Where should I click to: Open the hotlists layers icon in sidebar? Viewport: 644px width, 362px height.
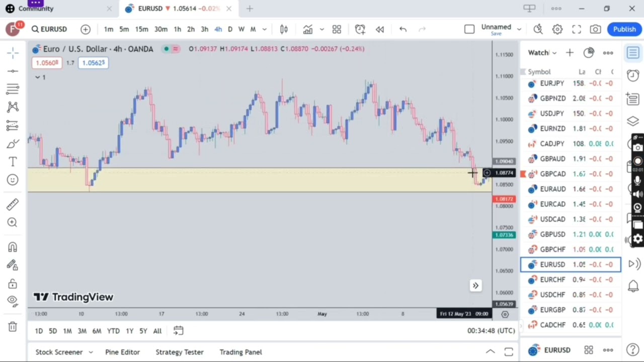(x=633, y=121)
